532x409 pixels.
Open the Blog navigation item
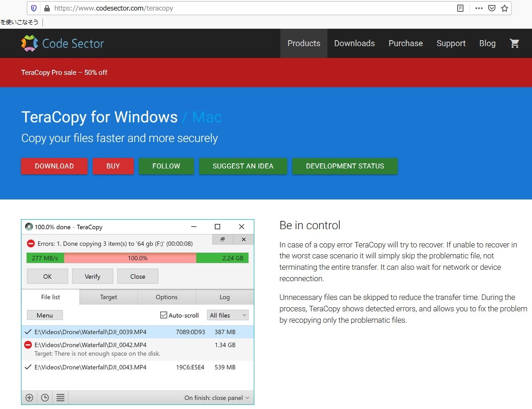coord(487,43)
